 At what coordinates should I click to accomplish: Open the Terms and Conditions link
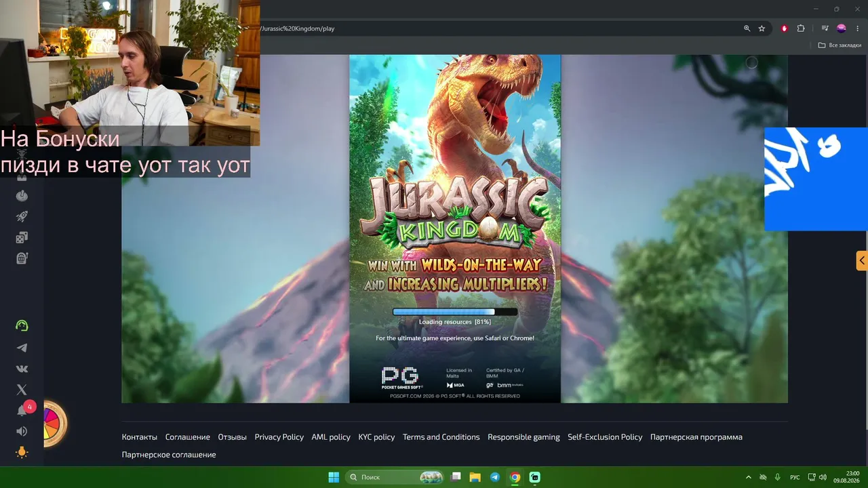(441, 437)
